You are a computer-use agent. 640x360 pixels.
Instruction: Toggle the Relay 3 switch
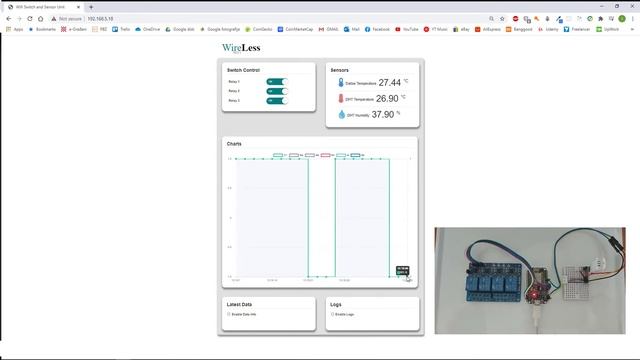[x=277, y=100]
